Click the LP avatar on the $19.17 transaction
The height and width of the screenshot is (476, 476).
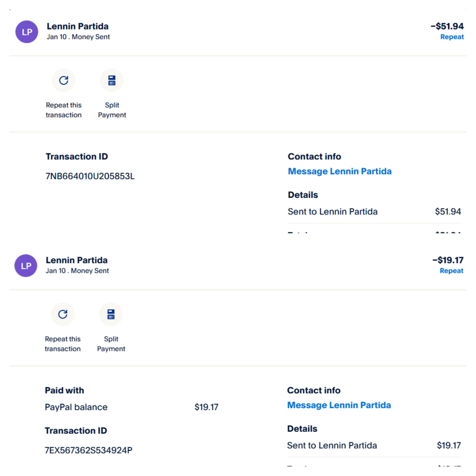point(26,266)
